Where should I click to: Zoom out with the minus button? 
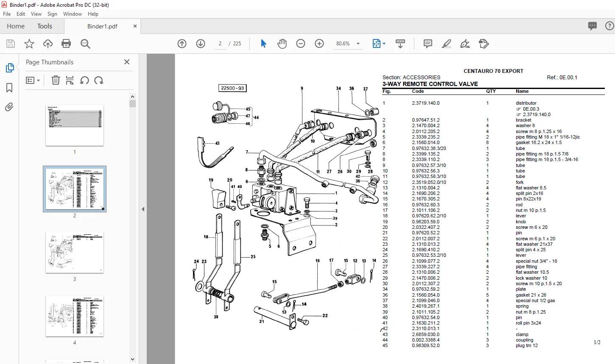pos(301,44)
